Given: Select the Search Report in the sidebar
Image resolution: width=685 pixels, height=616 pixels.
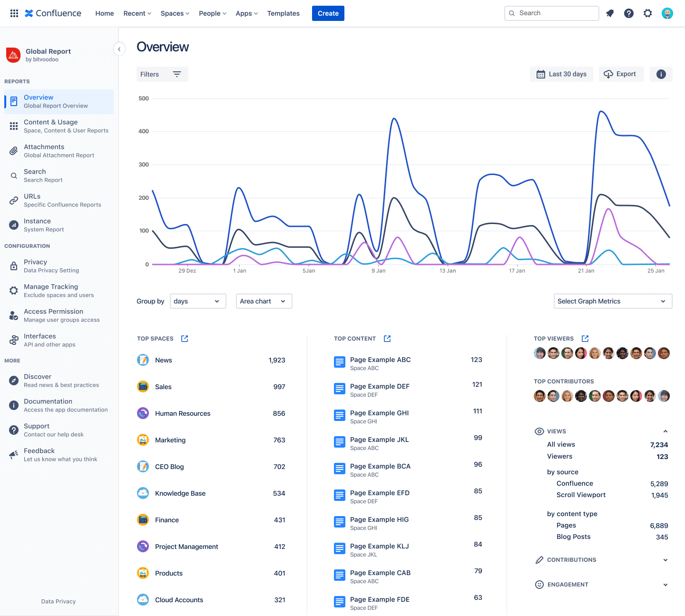Looking at the screenshot, I should point(43,175).
